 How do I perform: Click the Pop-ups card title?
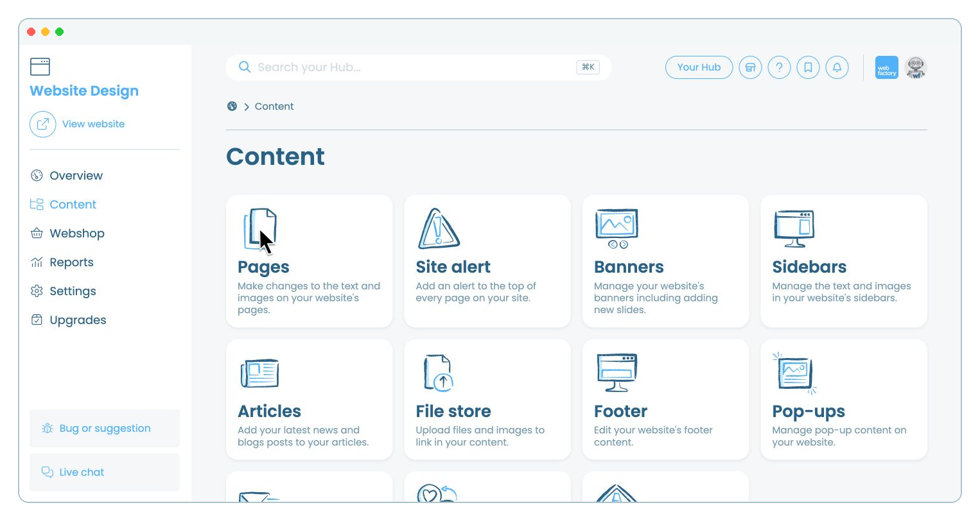pos(809,411)
